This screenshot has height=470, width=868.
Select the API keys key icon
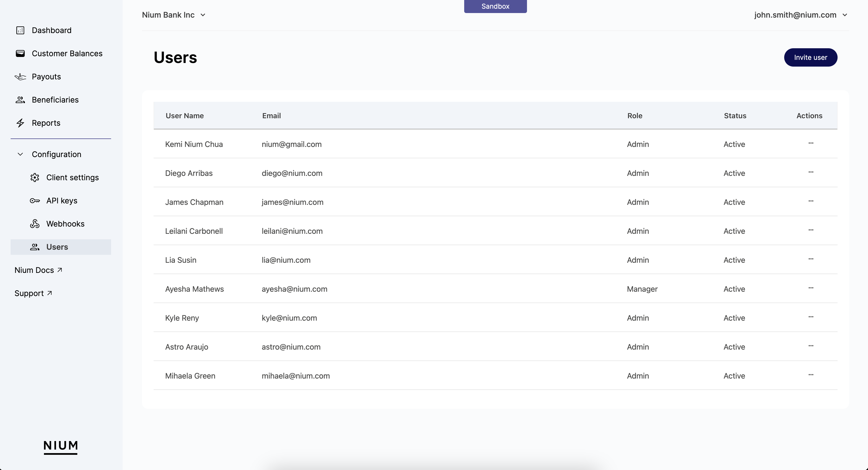click(35, 201)
